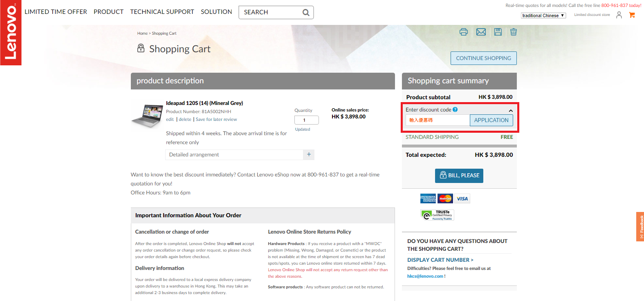Click Important Information About Your Order heading
Image resolution: width=644 pixels, height=301 pixels.
(188, 215)
